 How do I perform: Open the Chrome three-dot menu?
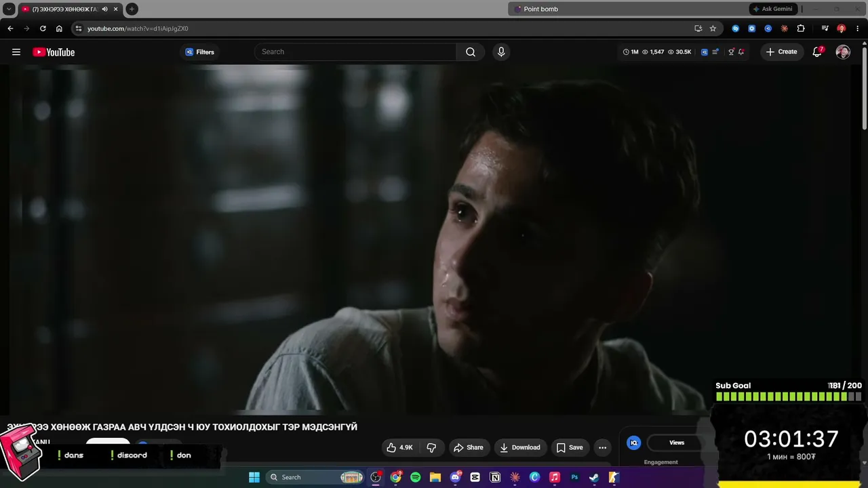pyautogui.click(x=857, y=28)
